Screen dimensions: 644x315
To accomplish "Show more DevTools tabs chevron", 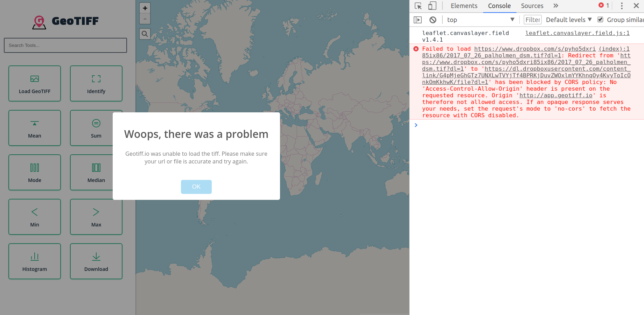I will 556,6.
